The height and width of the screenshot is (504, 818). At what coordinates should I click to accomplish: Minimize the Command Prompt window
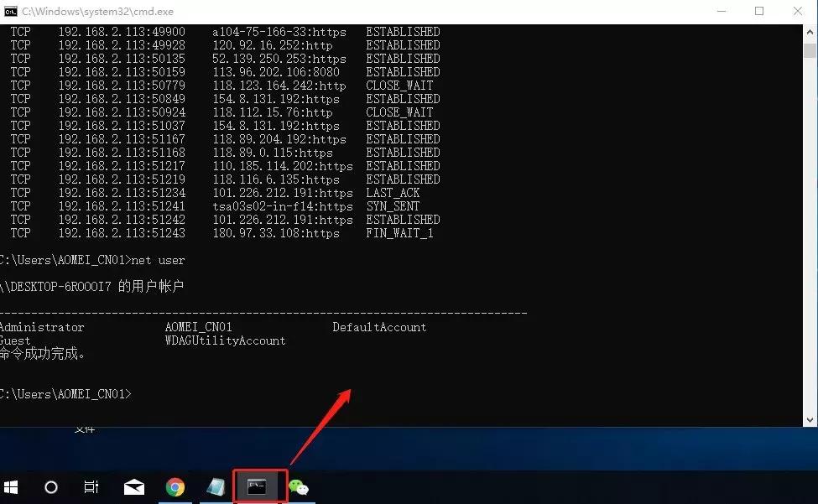click(x=722, y=11)
